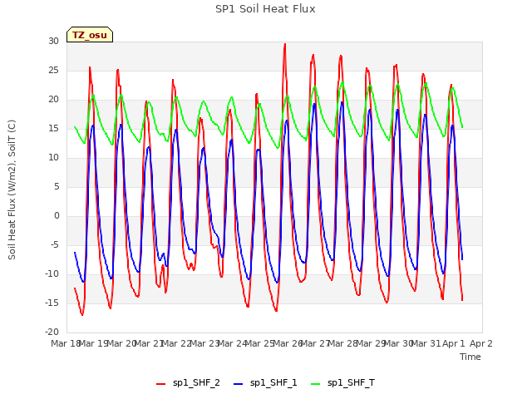Click the TZ_osu annotation label
Viewport: 532px width, 399px height.
pos(90,35)
